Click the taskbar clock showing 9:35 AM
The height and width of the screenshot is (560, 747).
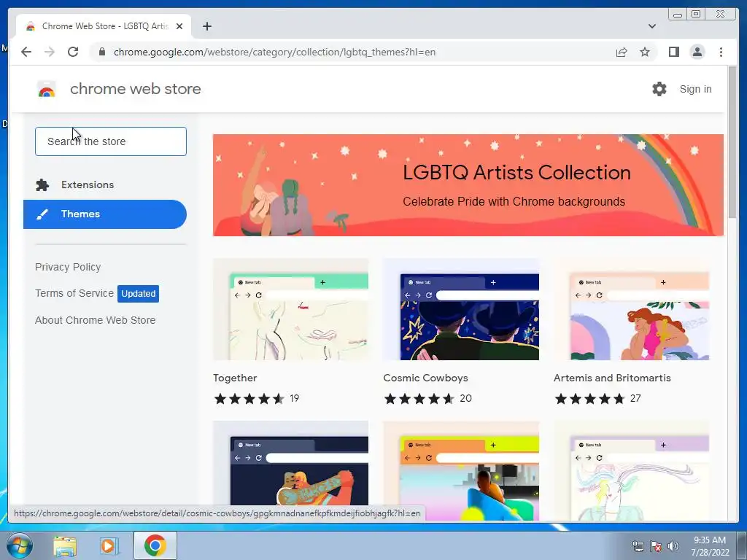coord(710,546)
